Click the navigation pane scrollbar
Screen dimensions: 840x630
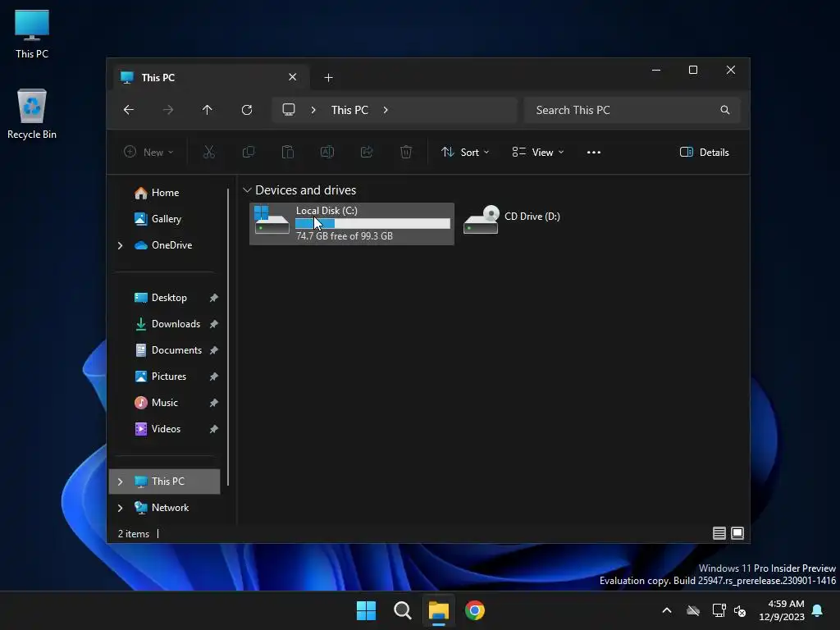point(228,336)
